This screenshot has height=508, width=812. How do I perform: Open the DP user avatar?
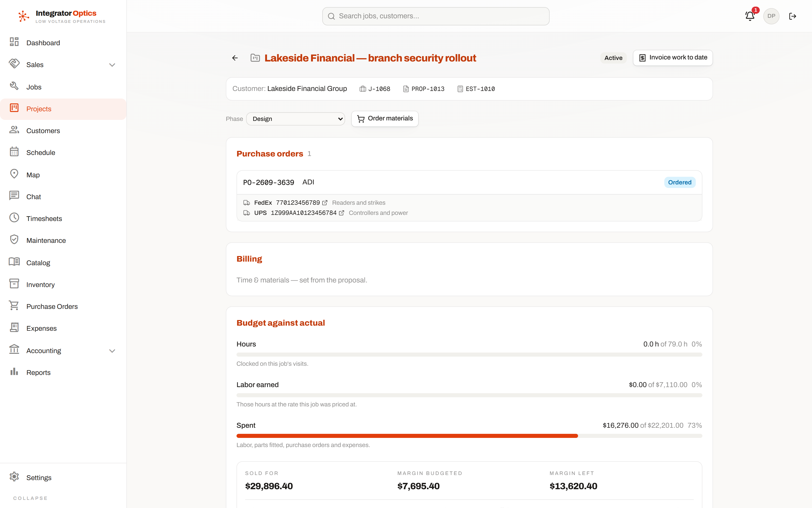point(771,16)
